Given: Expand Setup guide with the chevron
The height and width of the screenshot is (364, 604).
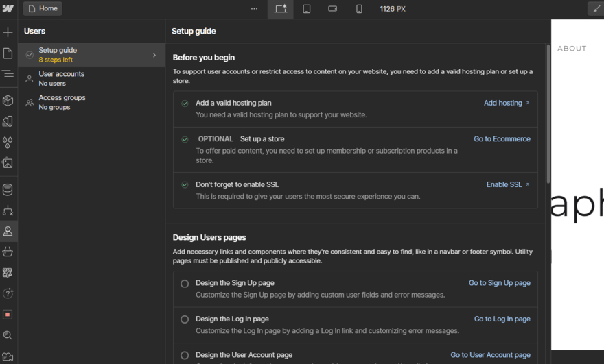Looking at the screenshot, I should click(154, 55).
